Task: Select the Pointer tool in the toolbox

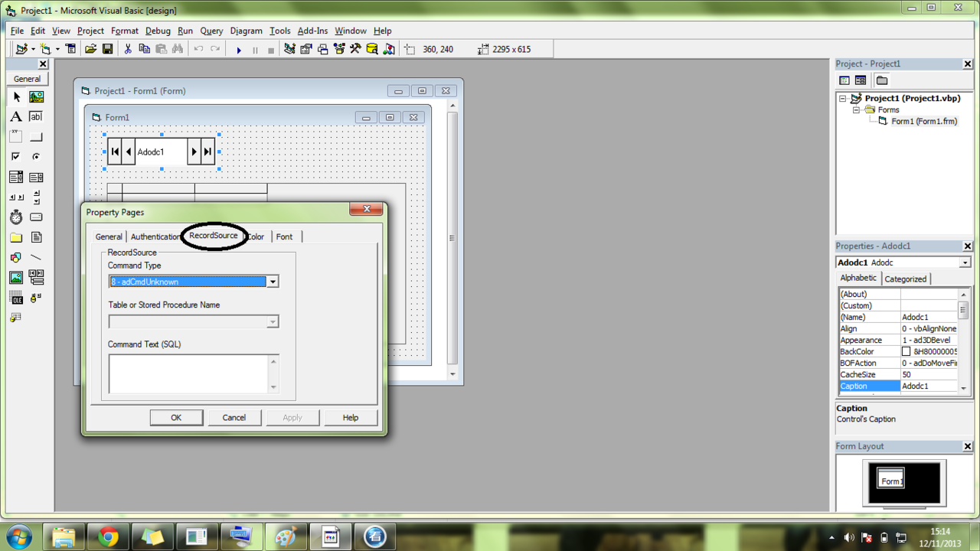Action: [16, 97]
